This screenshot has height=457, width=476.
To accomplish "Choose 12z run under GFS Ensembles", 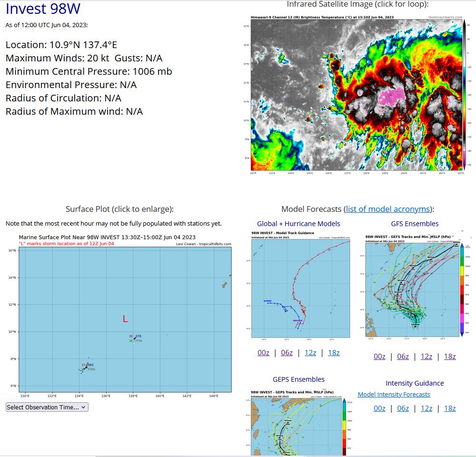I will click(x=426, y=356).
